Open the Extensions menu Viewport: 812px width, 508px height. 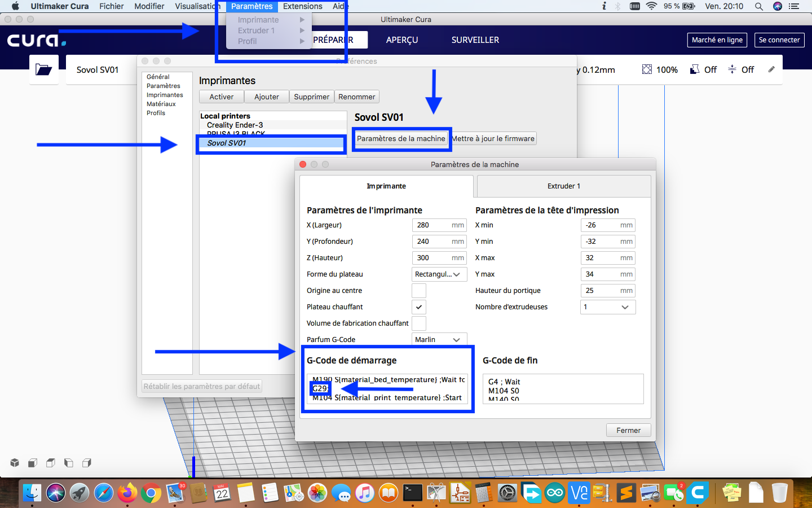(303, 6)
